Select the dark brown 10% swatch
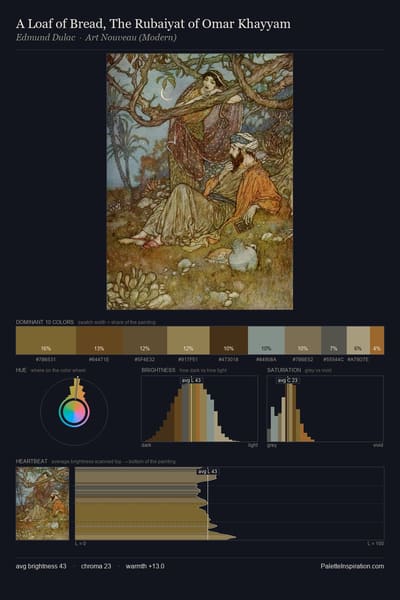 (229, 340)
